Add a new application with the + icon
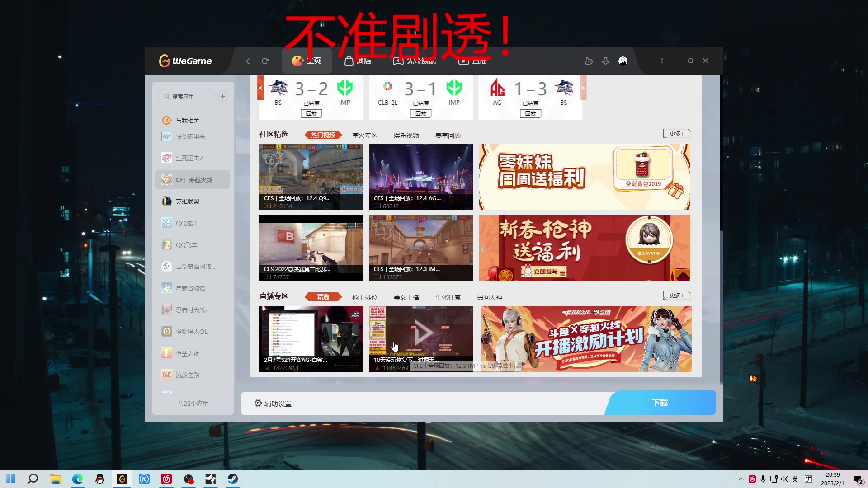The image size is (868, 488). [222, 96]
